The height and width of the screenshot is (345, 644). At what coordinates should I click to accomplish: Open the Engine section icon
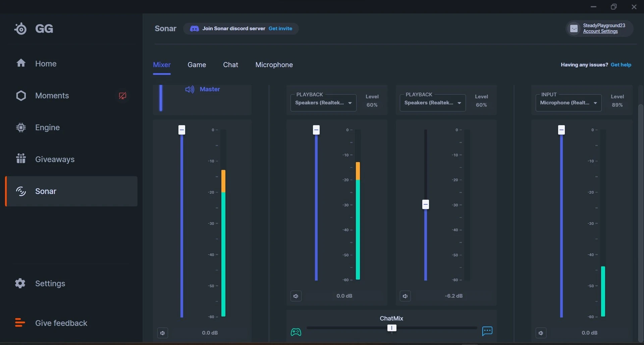pos(21,128)
